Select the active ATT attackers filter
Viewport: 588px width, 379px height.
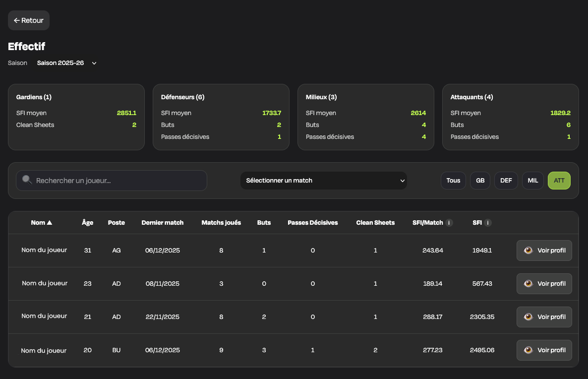(x=559, y=181)
